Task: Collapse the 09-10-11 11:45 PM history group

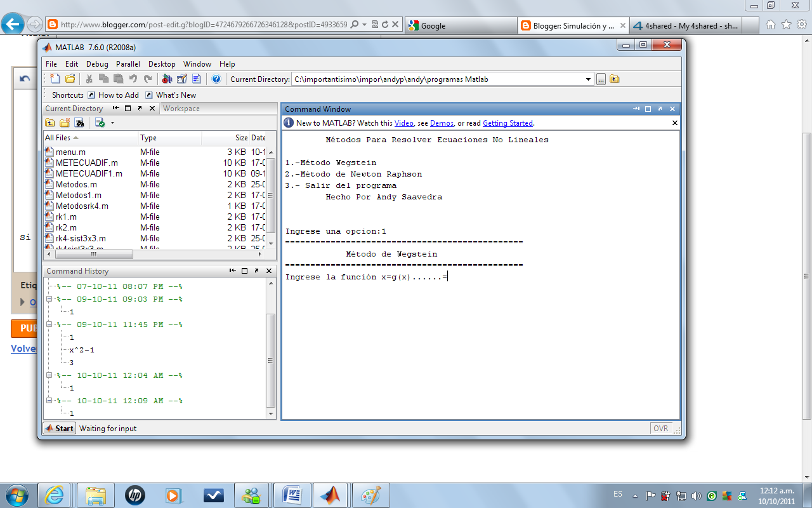Action: pyautogui.click(x=50, y=324)
